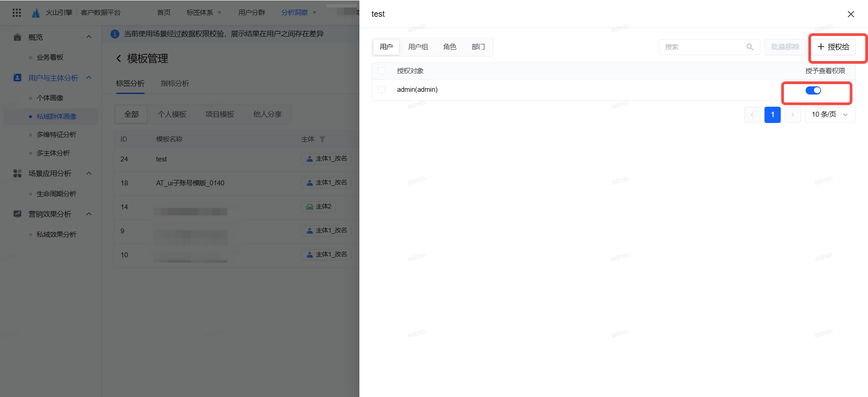
Task: Click the Volcano Engine logo
Action: (x=36, y=13)
